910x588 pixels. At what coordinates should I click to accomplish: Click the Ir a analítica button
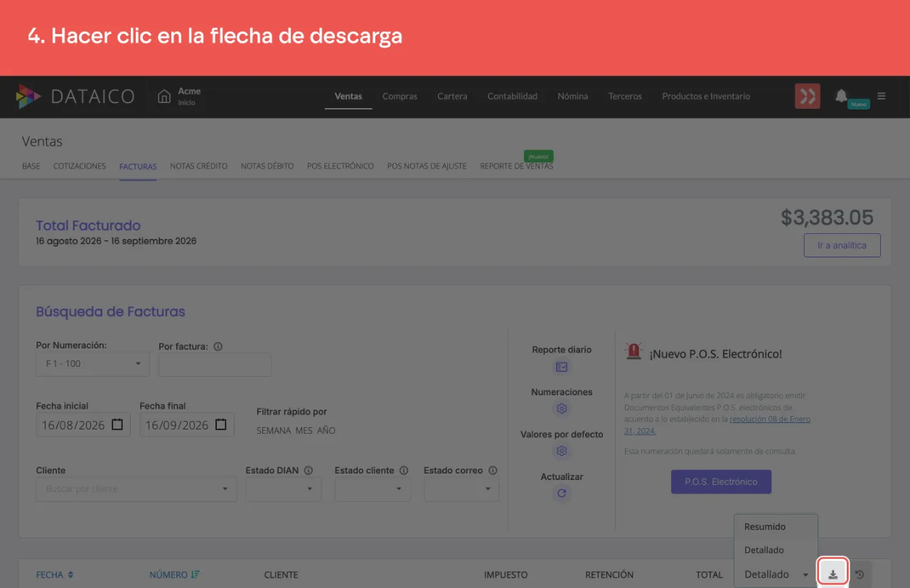[842, 245]
